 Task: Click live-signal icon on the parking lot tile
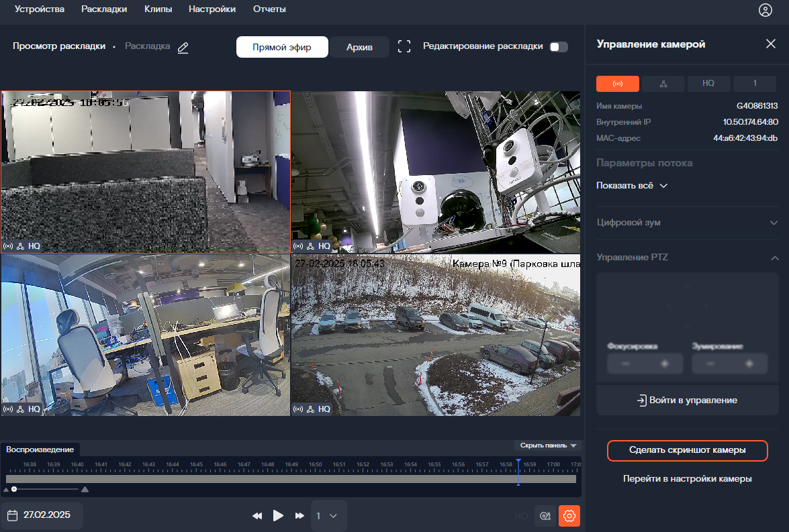click(298, 409)
